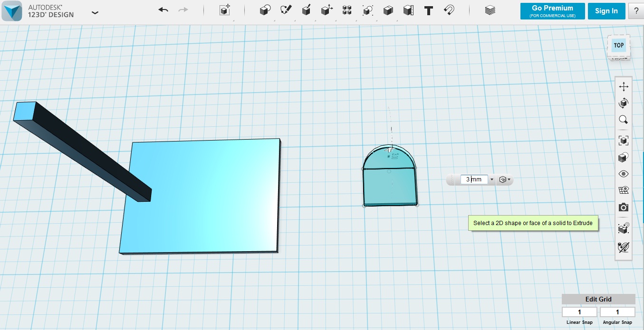Click the TOP face of view cube
644x330 pixels.
pyautogui.click(x=618, y=46)
